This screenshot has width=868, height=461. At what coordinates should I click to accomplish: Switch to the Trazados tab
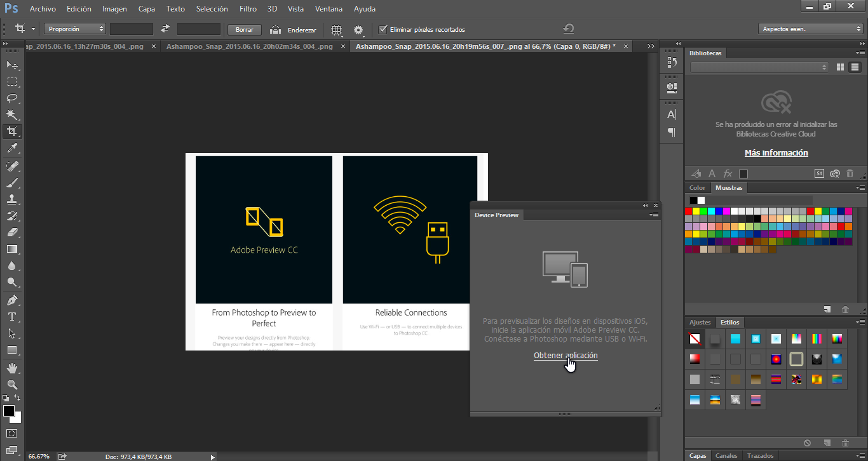tap(761, 456)
